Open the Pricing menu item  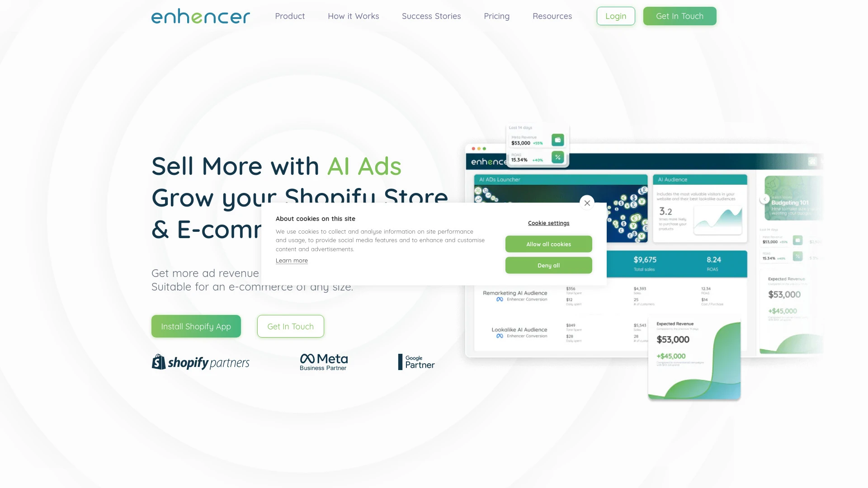[496, 16]
